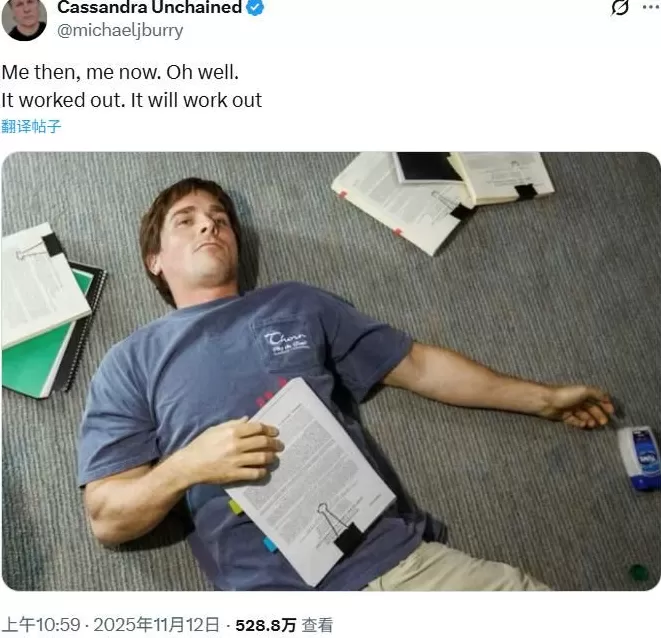This screenshot has width=661, height=638.
Task: Click the 翻译帖子 translate link
Action: (31, 126)
